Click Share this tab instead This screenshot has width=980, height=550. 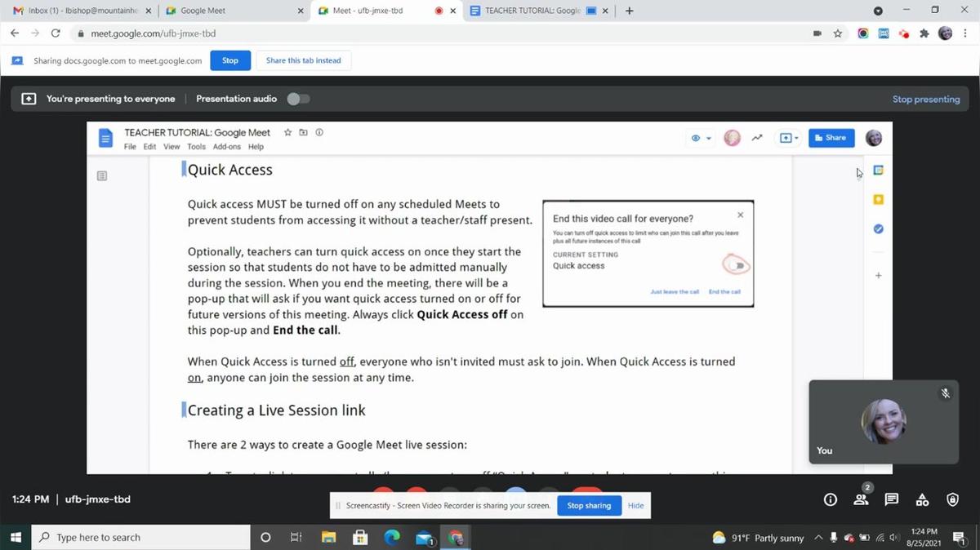coord(303,60)
